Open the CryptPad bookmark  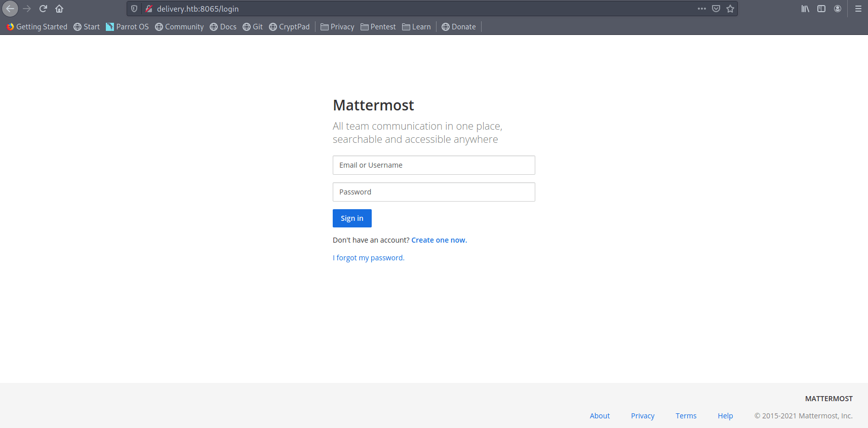point(289,27)
